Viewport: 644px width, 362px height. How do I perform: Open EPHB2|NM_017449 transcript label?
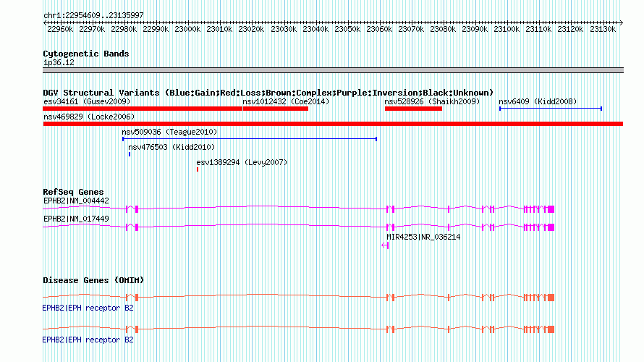tap(77, 219)
